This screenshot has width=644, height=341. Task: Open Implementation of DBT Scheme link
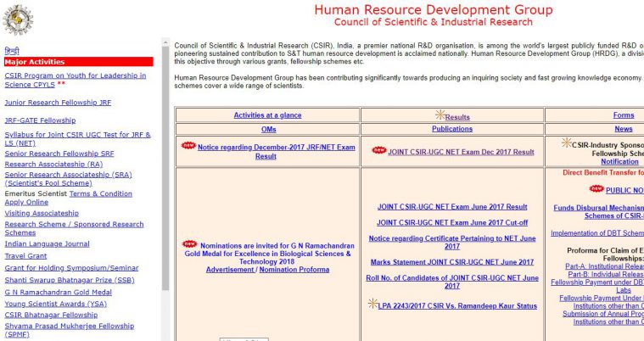click(597, 233)
